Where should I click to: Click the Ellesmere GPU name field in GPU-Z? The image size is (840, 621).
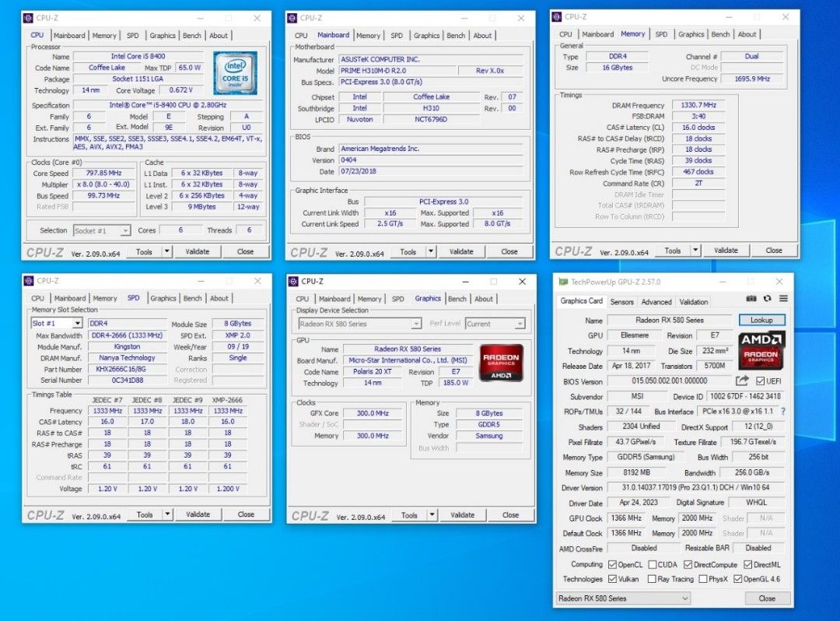tap(635, 335)
